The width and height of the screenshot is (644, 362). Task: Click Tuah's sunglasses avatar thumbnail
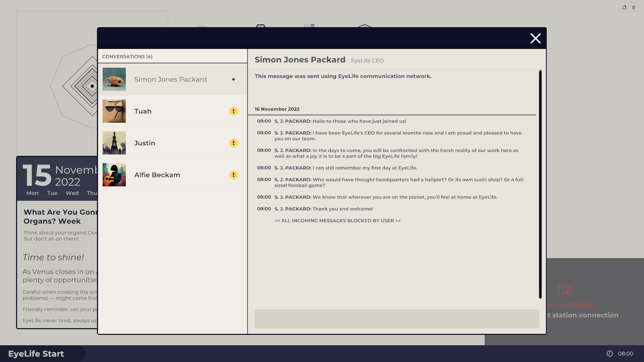click(114, 111)
